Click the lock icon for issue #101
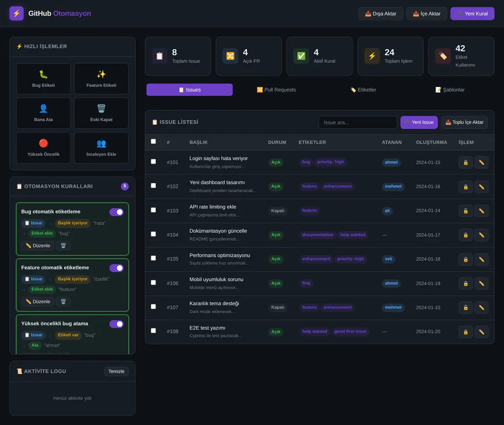 point(465,162)
